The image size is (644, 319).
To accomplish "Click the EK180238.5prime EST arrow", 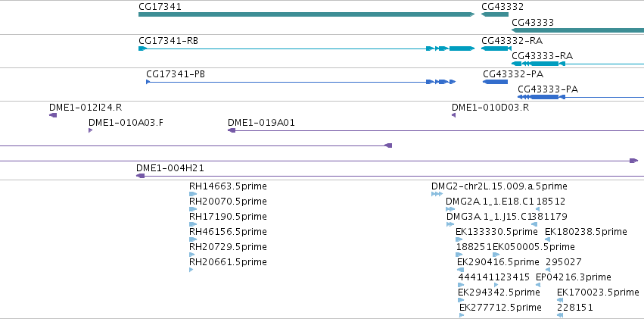I will 547,239.
